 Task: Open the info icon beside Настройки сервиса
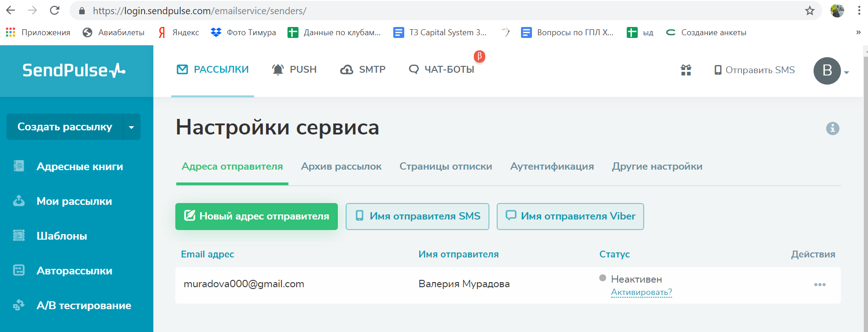[x=832, y=129]
